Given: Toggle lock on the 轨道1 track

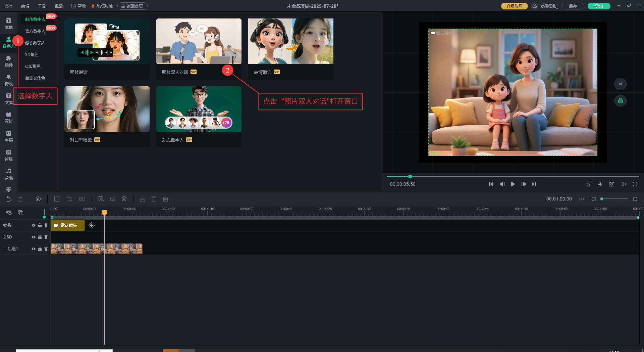Looking at the screenshot, I should (x=40, y=249).
